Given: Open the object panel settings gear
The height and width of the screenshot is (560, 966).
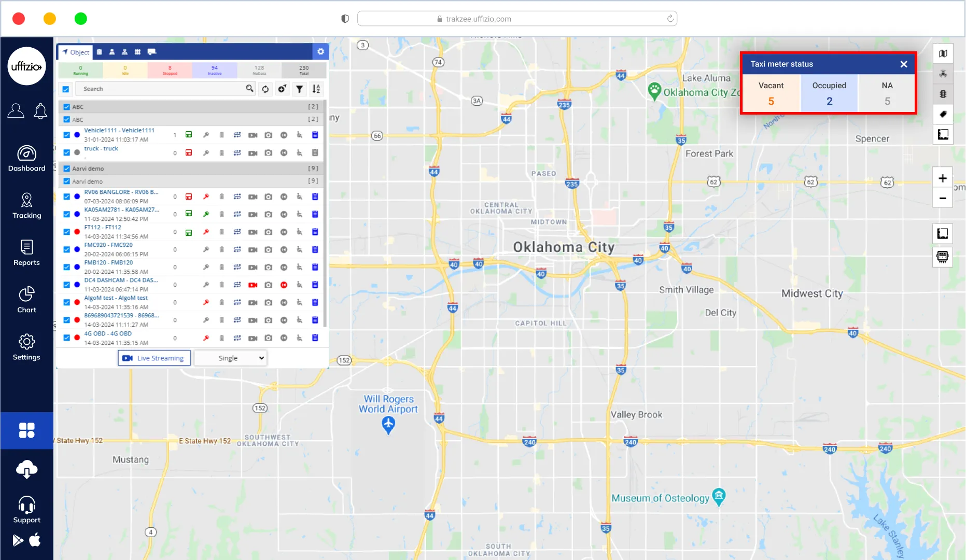Looking at the screenshot, I should 320,51.
